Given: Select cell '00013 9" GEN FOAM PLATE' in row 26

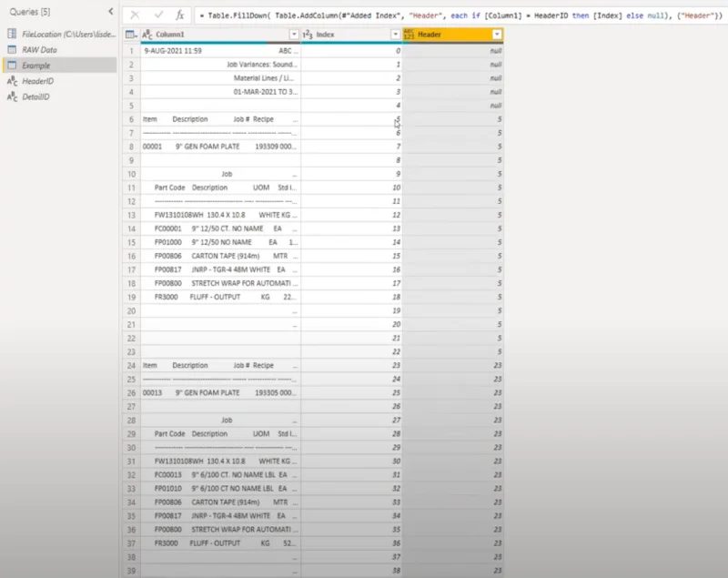Looking at the screenshot, I should (220, 392).
